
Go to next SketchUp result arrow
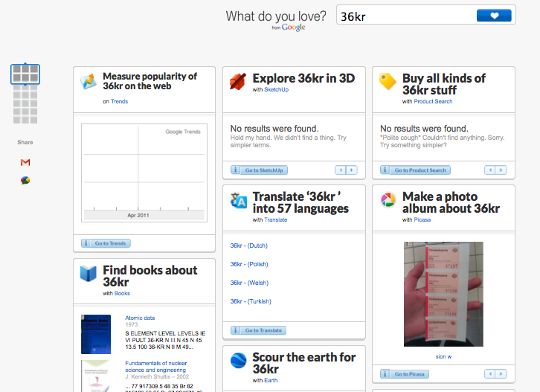(x=352, y=170)
